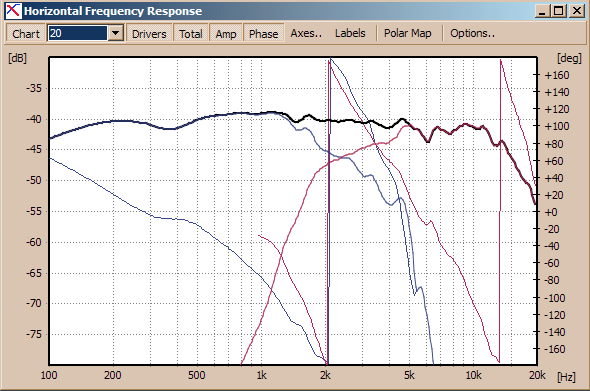
Task: Click the 20k frequency axis label
Action: pyautogui.click(x=537, y=375)
